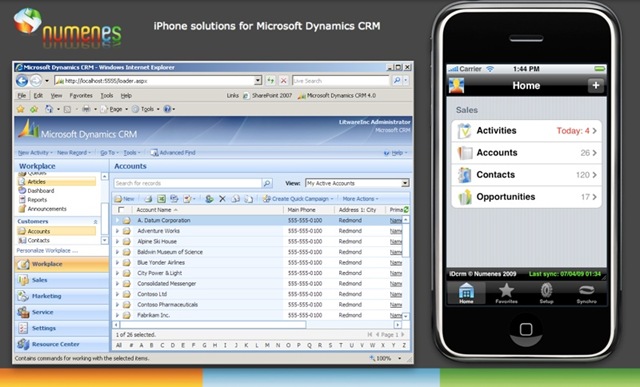Tap the user avatar icon on iPhone
The height and width of the screenshot is (387, 640).
point(456,86)
